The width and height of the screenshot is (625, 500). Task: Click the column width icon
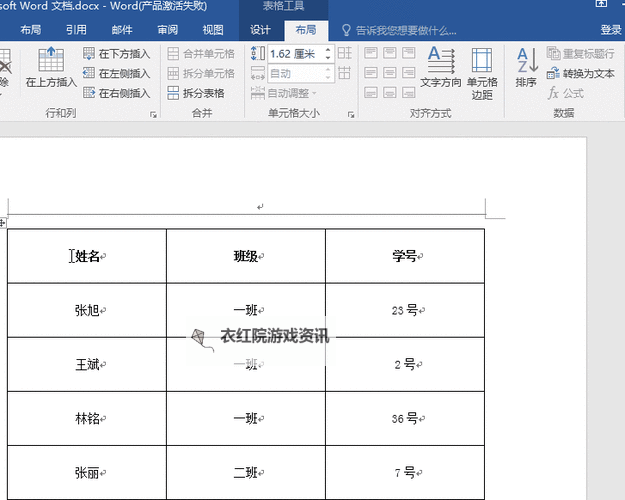tap(258, 73)
